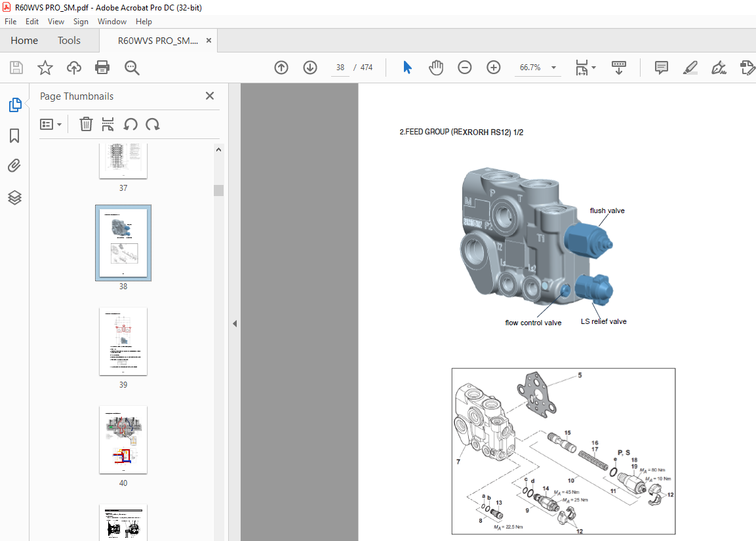Open the Page Thumbnails sidebar icon
Image resolution: width=756 pixels, height=541 pixels.
coord(15,105)
